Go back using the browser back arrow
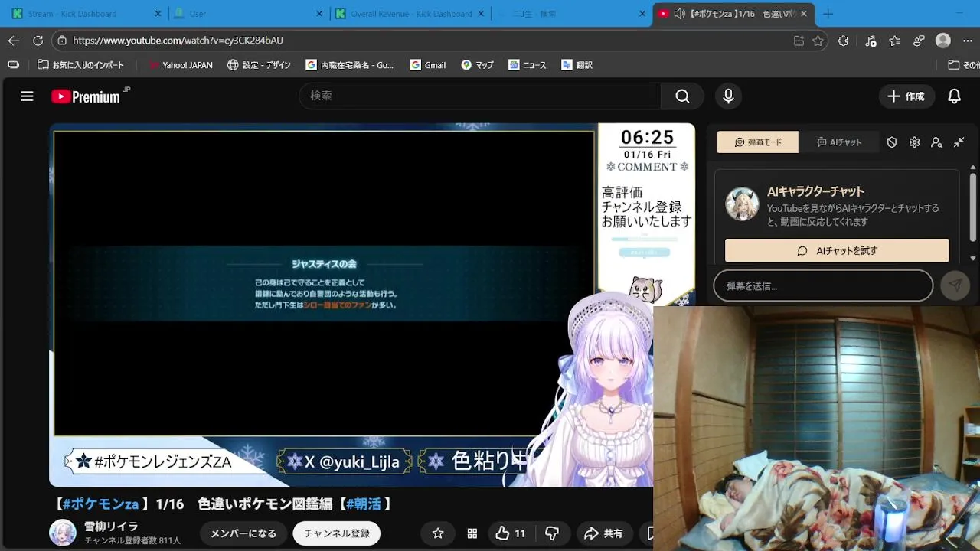Viewport: 980px width, 551px height. pyautogui.click(x=14, y=41)
